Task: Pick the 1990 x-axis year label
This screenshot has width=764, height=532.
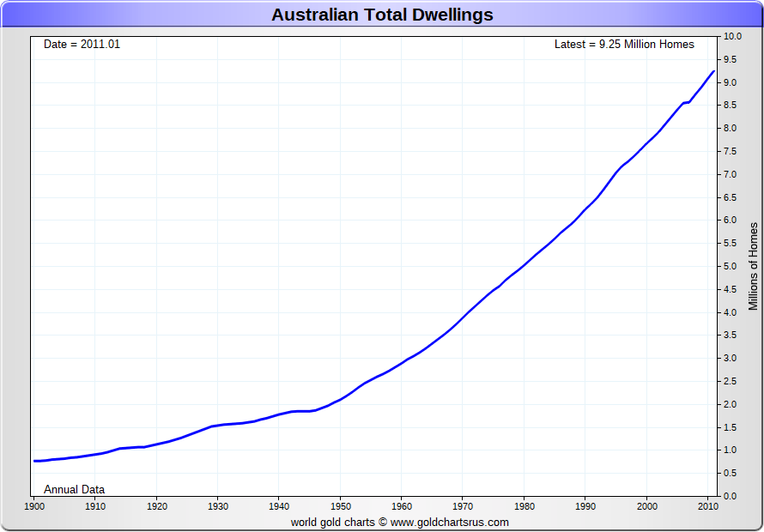Action: tap(585, 506)
